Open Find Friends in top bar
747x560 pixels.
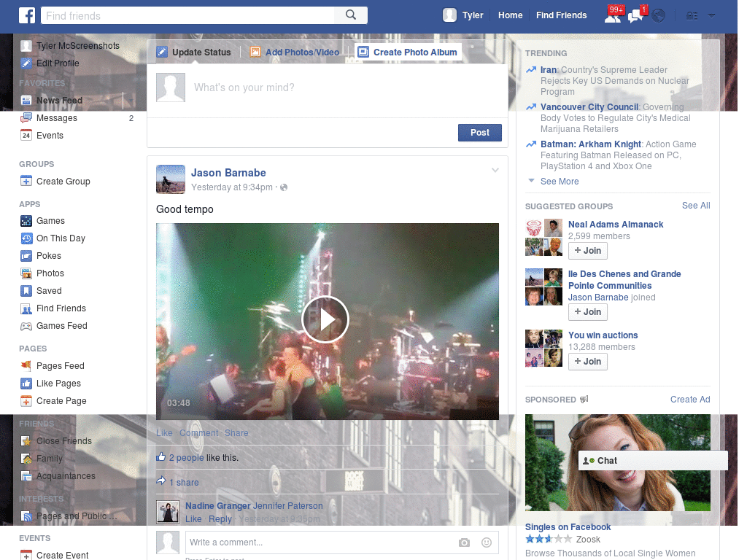click(561, 15)
